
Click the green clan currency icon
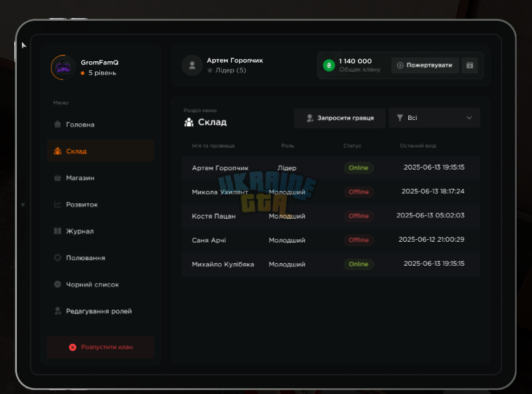coord(329,65)
